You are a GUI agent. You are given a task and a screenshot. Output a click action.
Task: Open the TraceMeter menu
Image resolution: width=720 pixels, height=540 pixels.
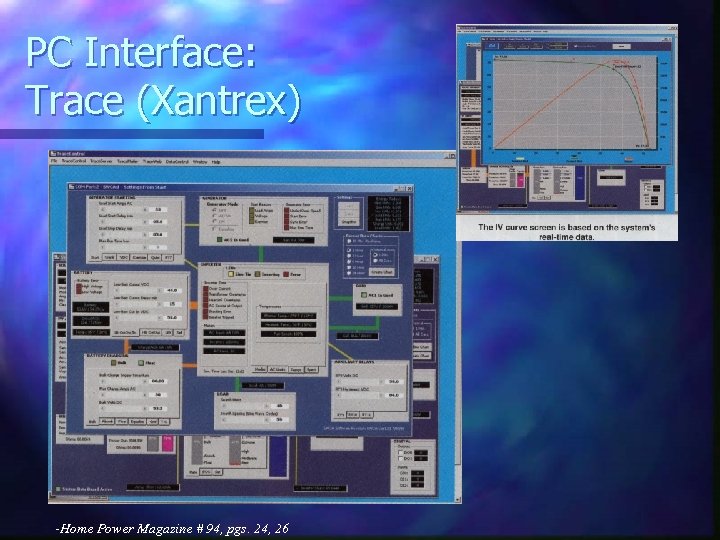click(x=127, y=162)
